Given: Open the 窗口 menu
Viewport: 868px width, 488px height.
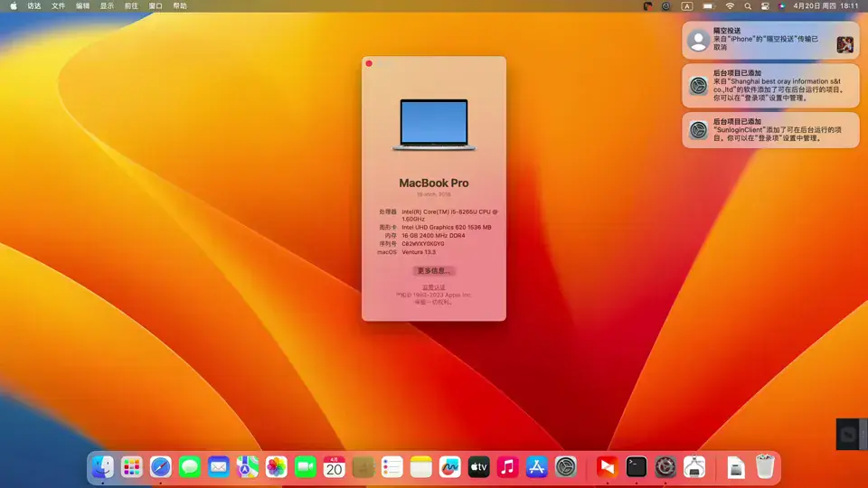Looking at the screenshot, I should coord(156,6).
